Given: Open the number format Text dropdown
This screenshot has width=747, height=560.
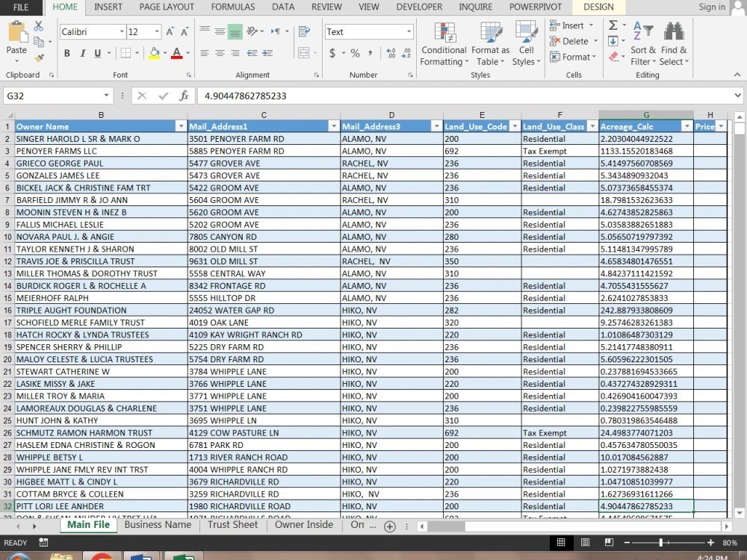Looking at the screenshot, I should click(409, 32).
